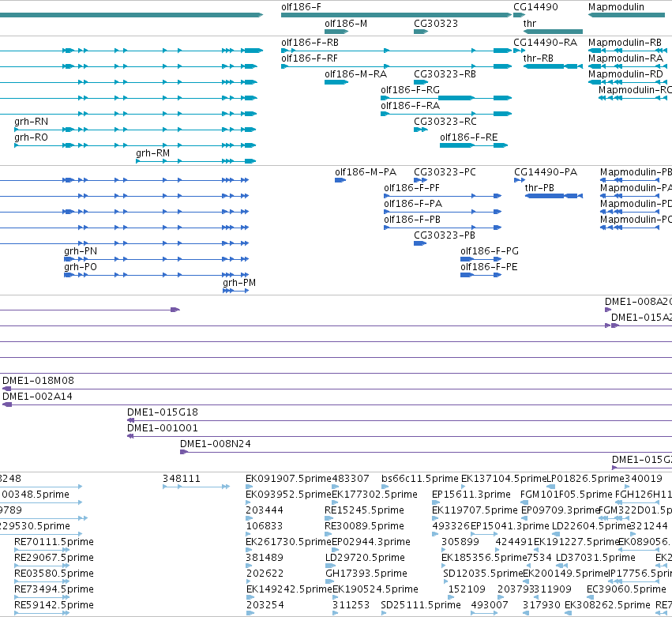Select protein label thr-PB

(539, 188)
